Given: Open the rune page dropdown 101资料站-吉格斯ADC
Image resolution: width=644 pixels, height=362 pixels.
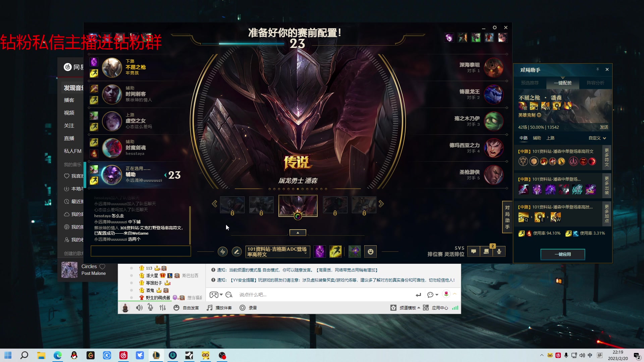Looking at the screenshot, I should pos(277,252).
